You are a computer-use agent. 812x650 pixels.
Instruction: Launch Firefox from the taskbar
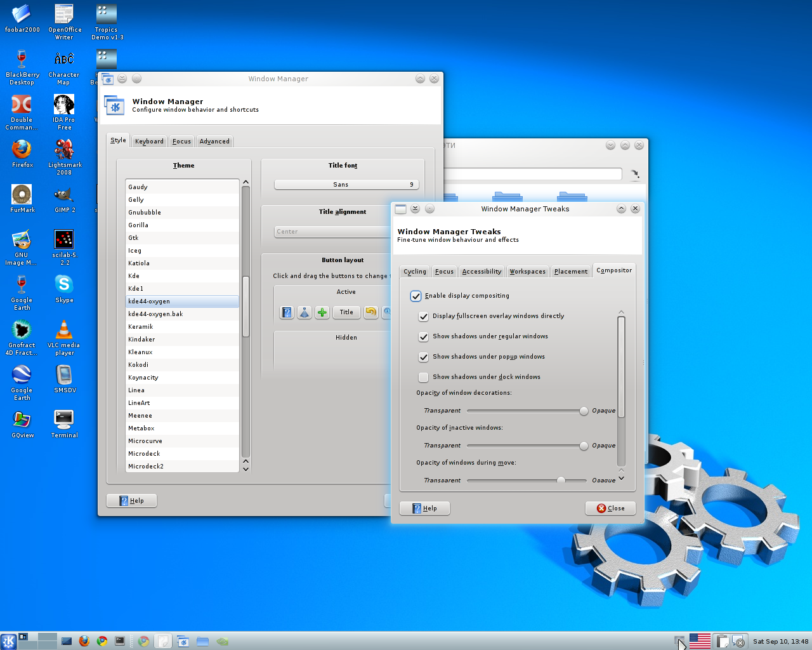[84, 641]
